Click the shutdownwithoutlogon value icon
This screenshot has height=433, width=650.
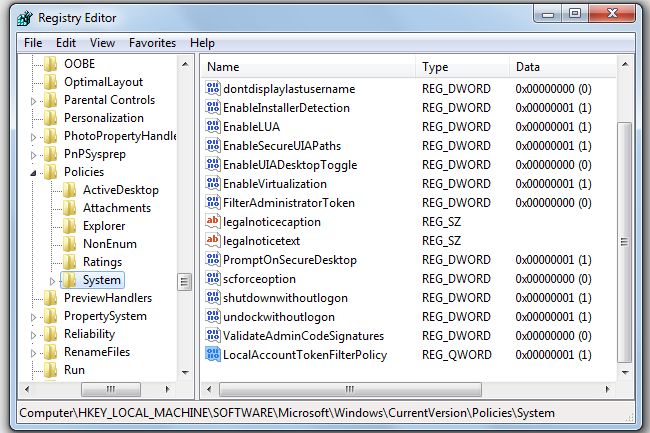click(x=213, y=298)
